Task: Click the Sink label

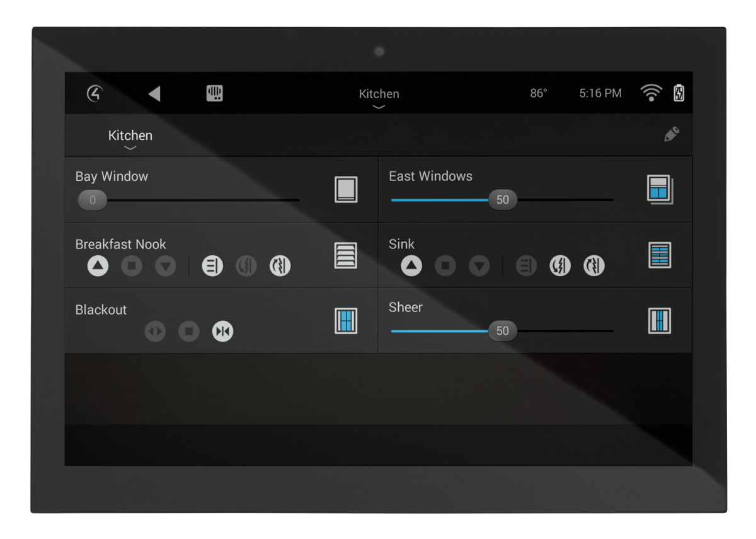Action: (401, 244)
